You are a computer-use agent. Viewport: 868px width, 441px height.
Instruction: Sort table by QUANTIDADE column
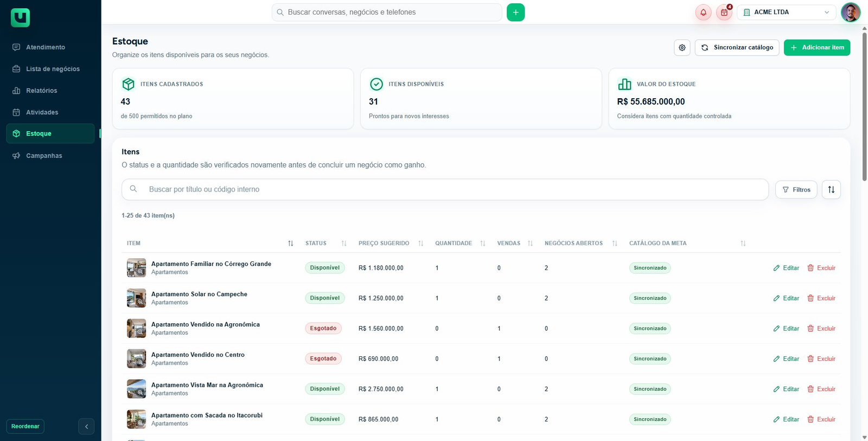(482, 244)
